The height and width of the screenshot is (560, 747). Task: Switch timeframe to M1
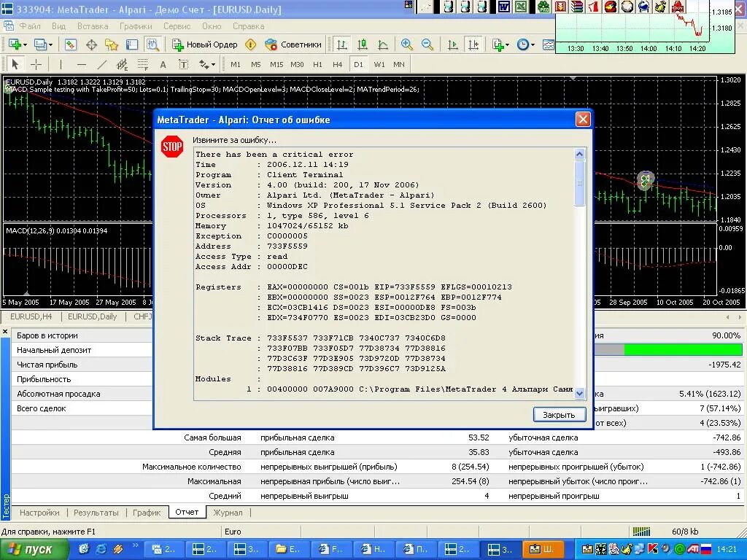pos(236,64)
